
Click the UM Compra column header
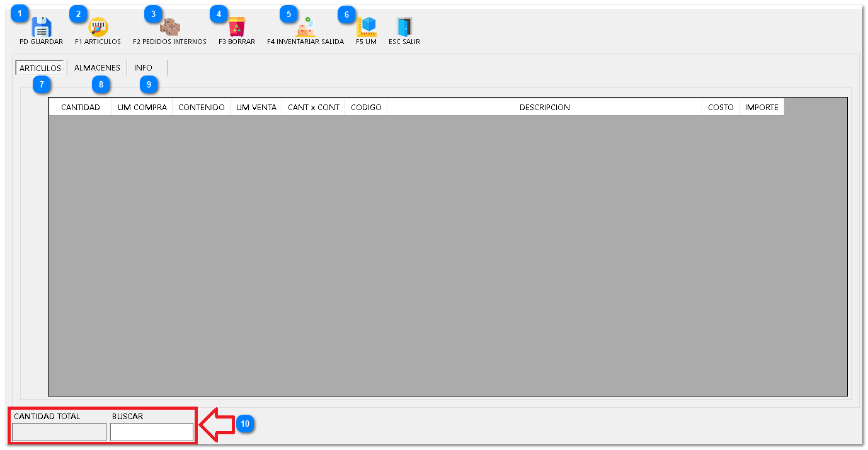click(142, 108)
